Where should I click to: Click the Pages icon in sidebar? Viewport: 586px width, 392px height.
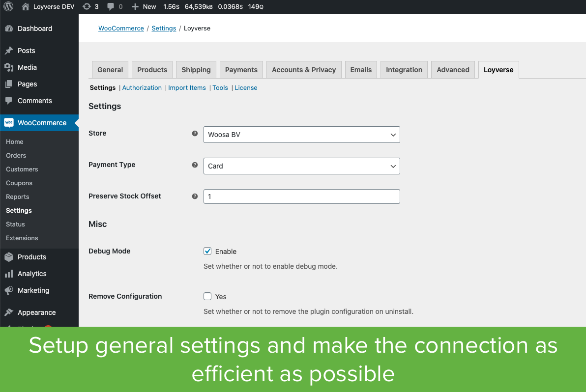(9, 84)
